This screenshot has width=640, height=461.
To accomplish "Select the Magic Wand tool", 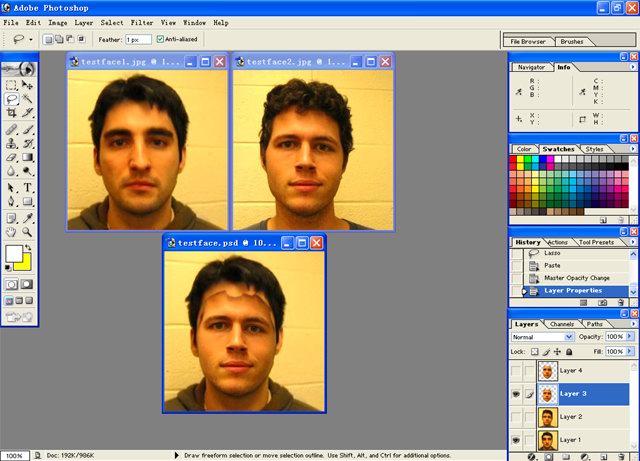I will (28, 99).
